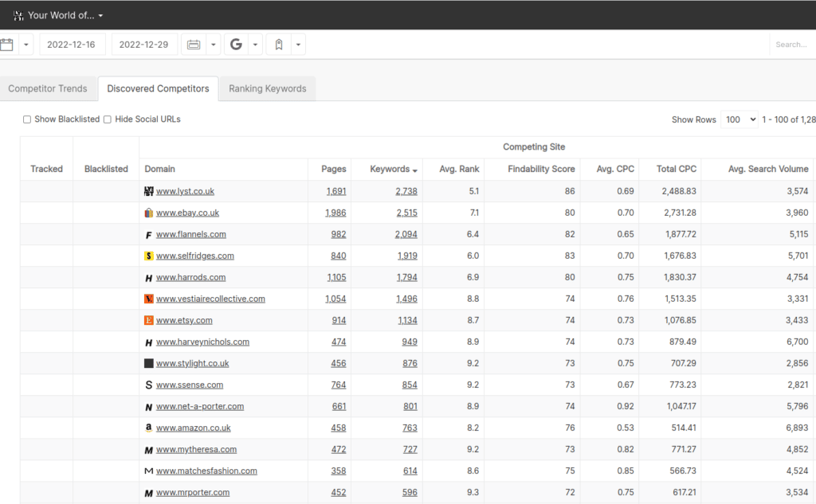Open the Ranking Keywords tab

tap(268, 88)
